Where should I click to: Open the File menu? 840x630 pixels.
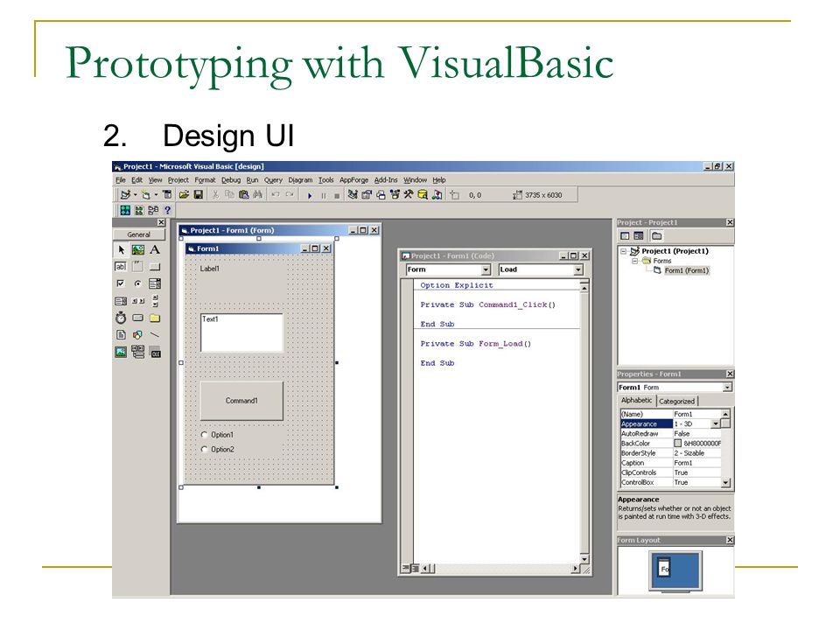pos(121,180)
